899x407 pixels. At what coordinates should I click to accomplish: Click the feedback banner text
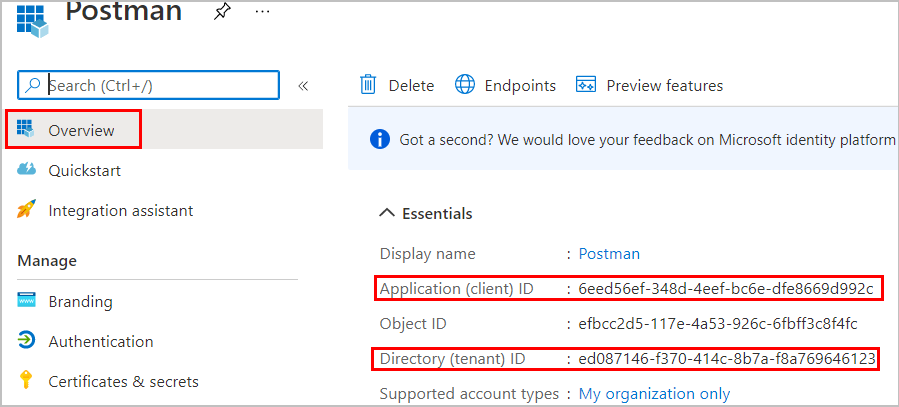[647, 139]
